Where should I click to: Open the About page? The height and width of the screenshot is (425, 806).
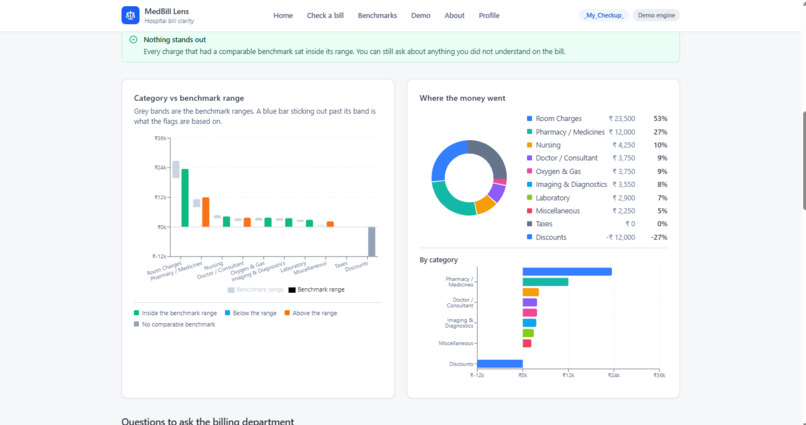454,15
